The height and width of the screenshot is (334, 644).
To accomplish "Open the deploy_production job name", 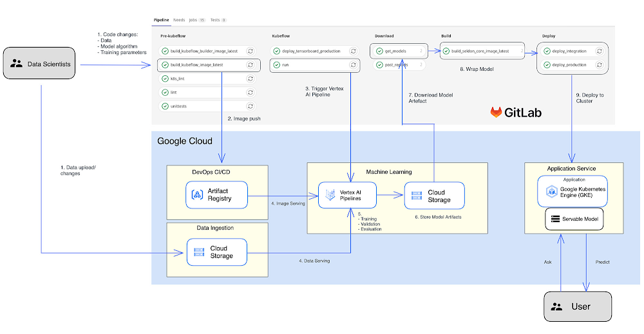I will [569, 65].
